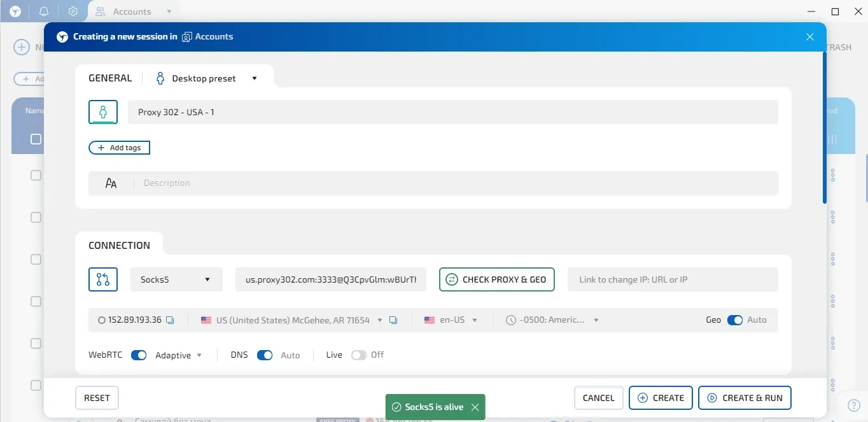Click the browser logo in the top bar
Screen dimensions: 868x422
point(14,11)
